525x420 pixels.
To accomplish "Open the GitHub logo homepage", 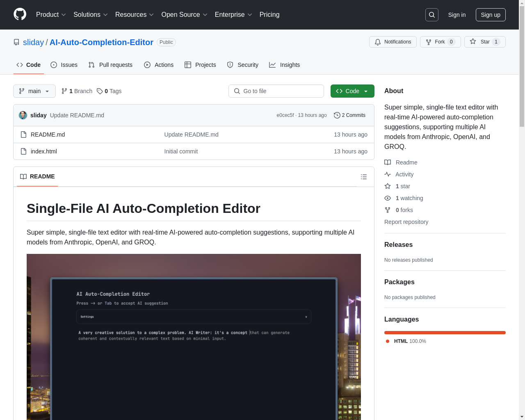I will click(20, 14).
